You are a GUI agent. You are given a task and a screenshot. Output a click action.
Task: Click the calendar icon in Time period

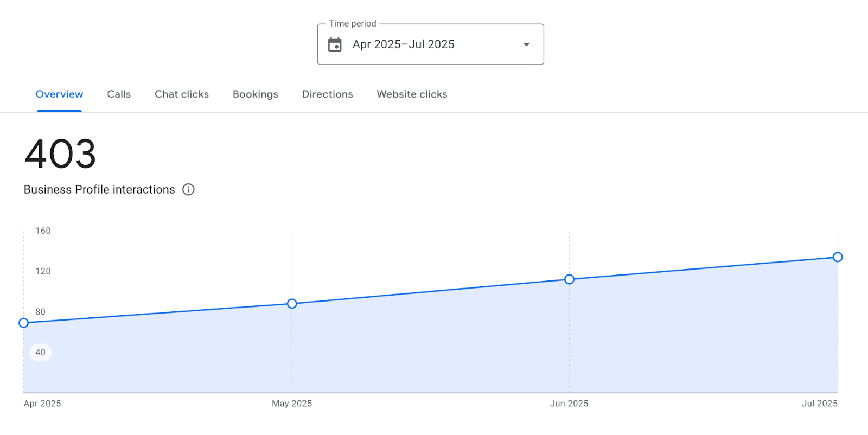point(335,44)
